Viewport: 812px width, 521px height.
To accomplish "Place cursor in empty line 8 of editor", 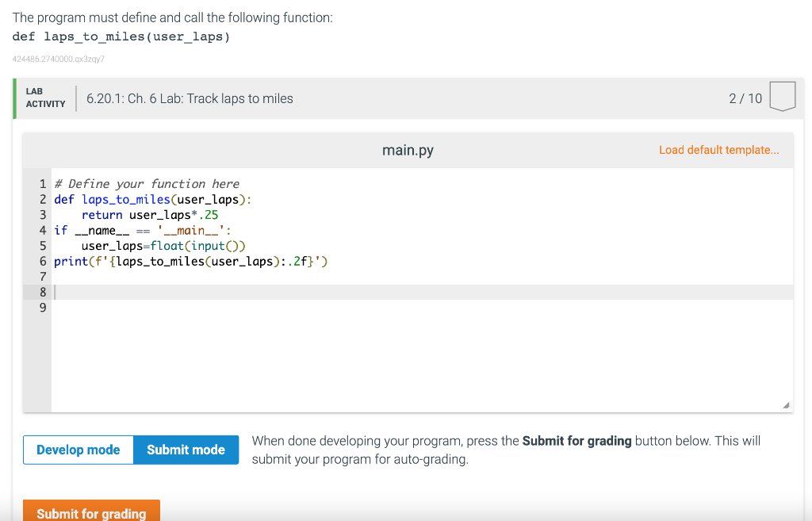I will (422, 292).
